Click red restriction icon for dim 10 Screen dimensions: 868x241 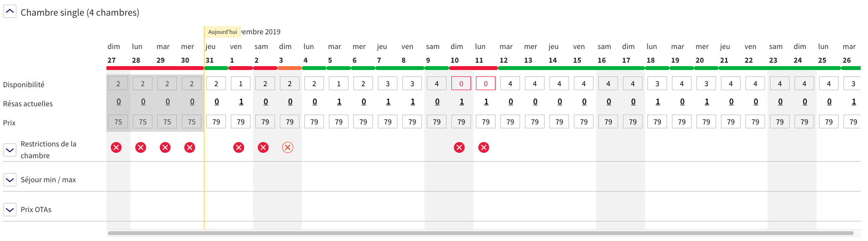459,147
